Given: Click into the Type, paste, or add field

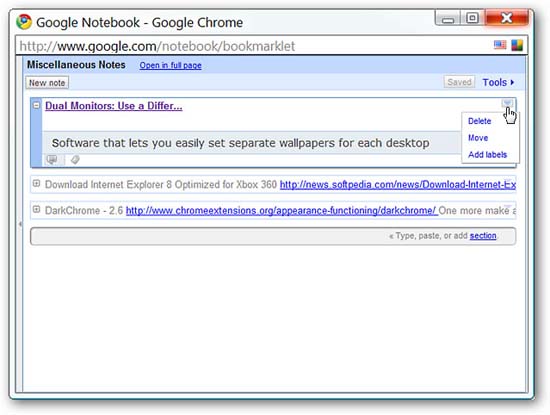Looking at the screenshot, I should [273, 236].
